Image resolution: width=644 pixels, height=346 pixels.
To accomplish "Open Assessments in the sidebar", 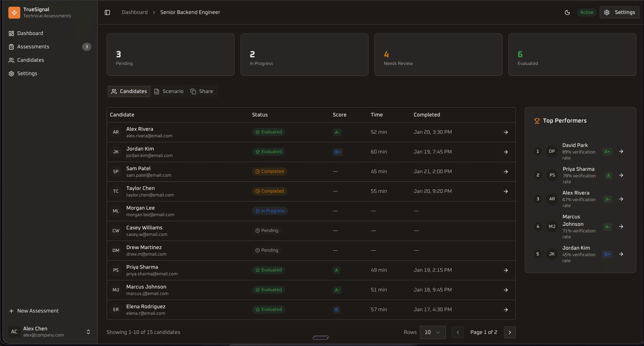I will (33, 47).
